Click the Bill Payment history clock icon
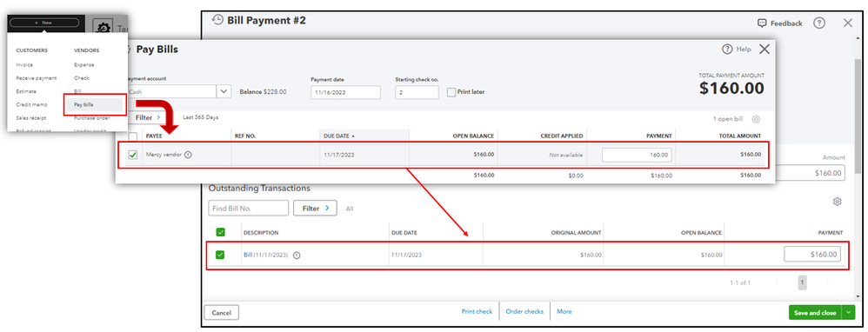 (217, 20)
